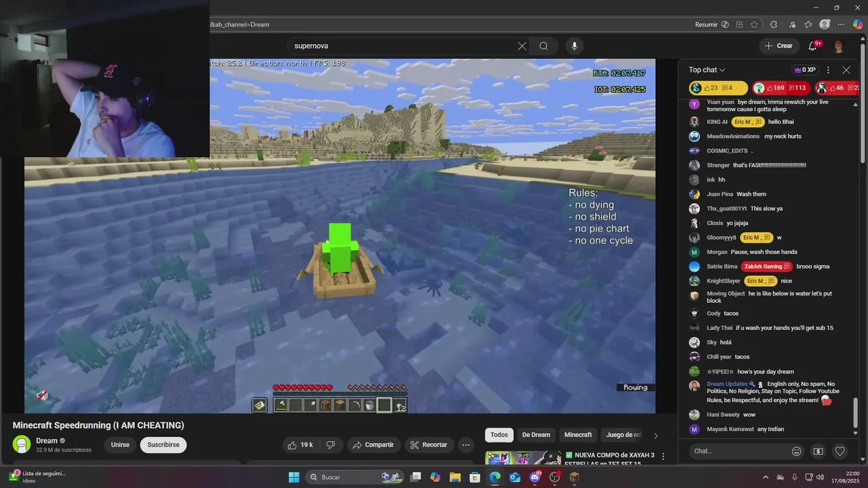Viewport: 868px width, 488px height.
Task: Open the 22:00 clock and date
Action: click(x=847, y=477)
